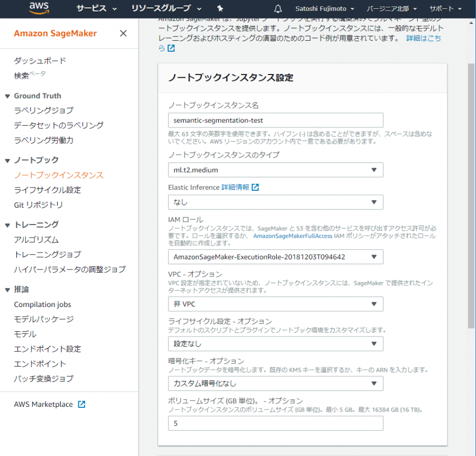
Task: Click Elastic Inference 詳細情報 link
Action: [x=235, y=188]
